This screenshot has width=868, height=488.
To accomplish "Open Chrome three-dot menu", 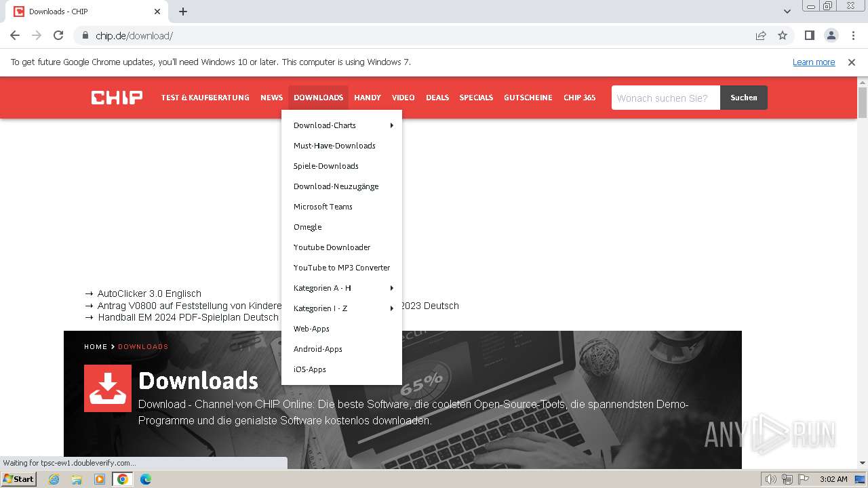I will [x=852, y=35].
